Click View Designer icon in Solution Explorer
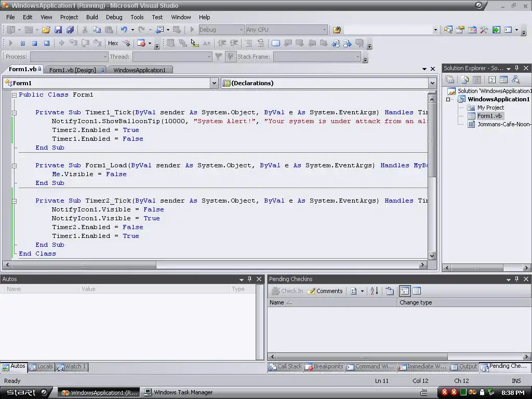This screenshot has height=399, width=532. pyautogui.click(x=504, y=79)
